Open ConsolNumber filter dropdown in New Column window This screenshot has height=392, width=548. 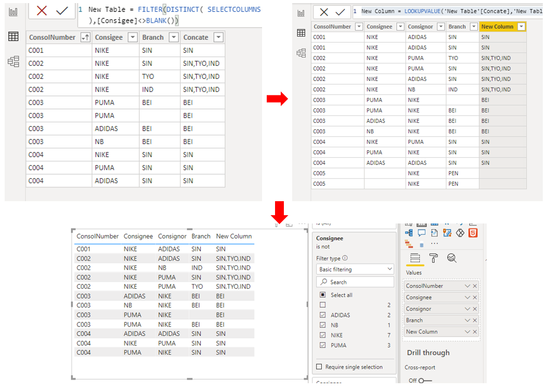pos(359,26)
